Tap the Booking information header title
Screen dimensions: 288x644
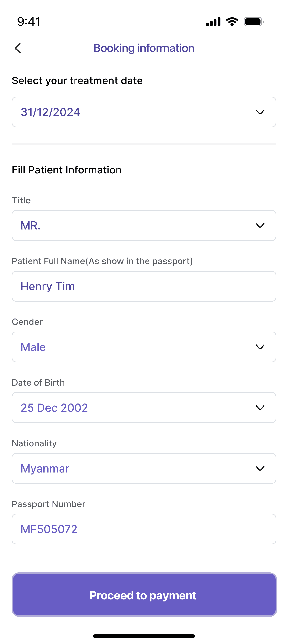[144, 48]
